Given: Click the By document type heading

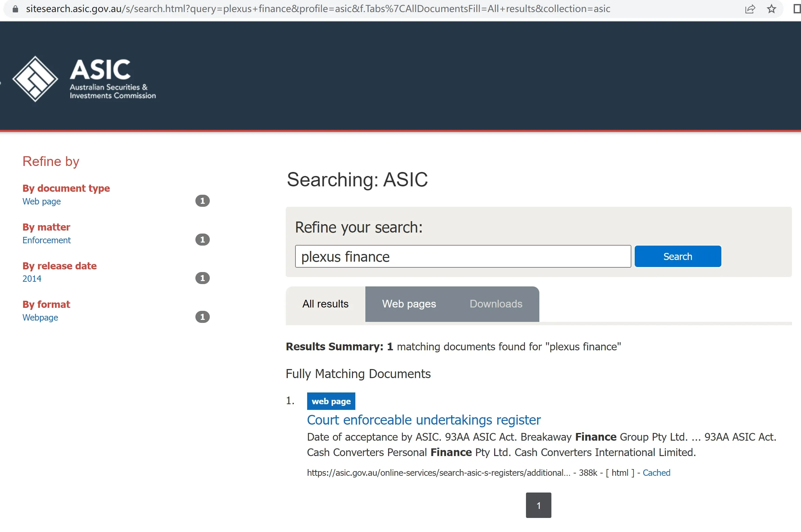Looking at the screenshot, I should [x=66, y=188].
